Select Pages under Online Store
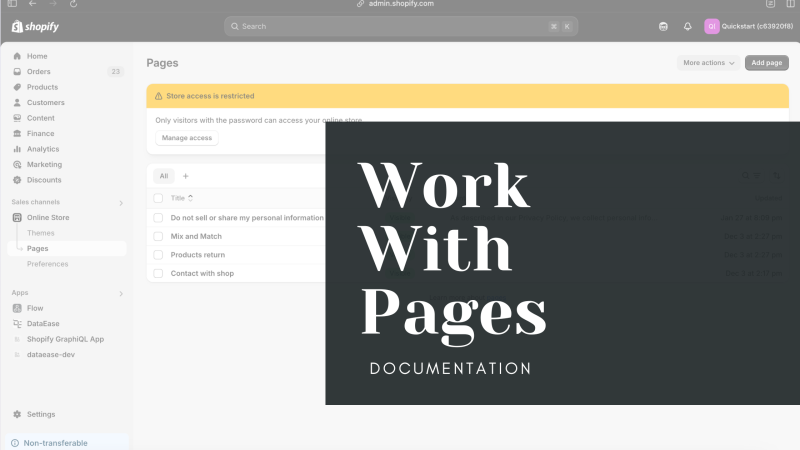800x450 pixels. (38, 248)
